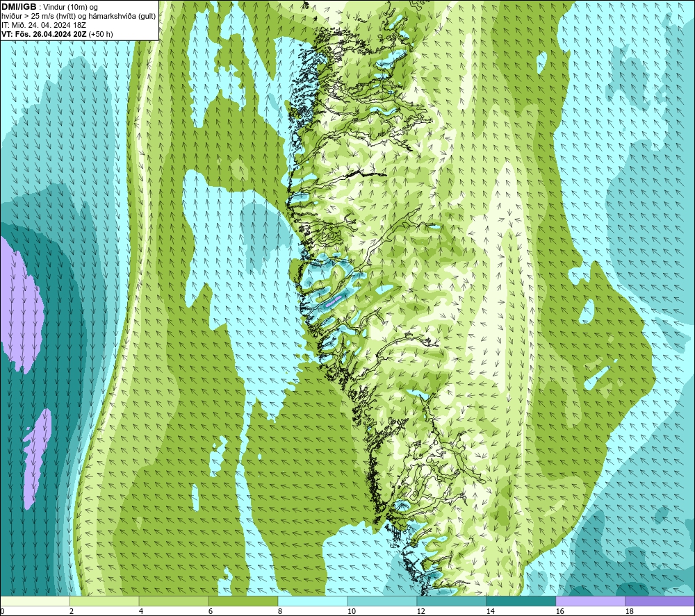This screenshot has width=695, height=616.
Task: Select the aqua 10–12 m/s legend swatch
Action: [x=382, y=601]
